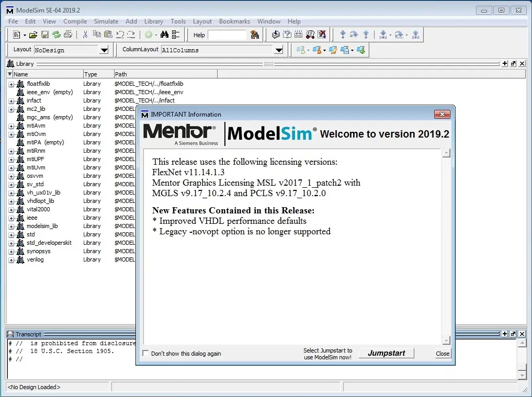Click the Cut scissors toolbar icon

pos(85,35)
